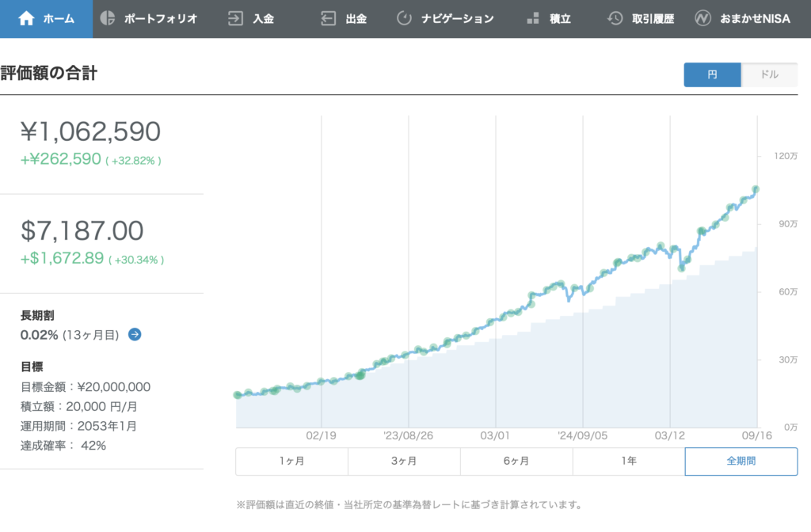Click the latest data point on chart
This screenshot has height=532, width=811.
click(756, 189)
